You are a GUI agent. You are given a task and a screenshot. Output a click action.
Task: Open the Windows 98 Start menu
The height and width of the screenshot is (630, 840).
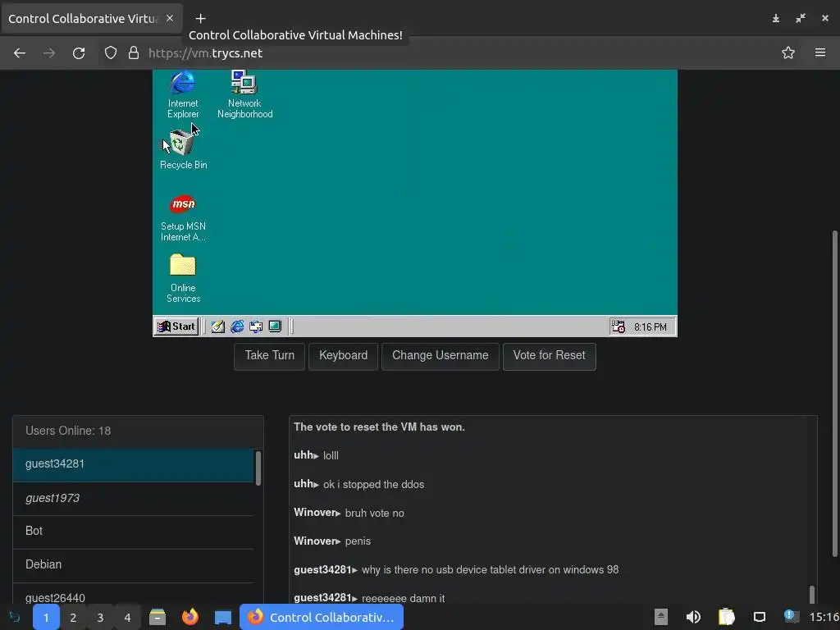point(176,326)
